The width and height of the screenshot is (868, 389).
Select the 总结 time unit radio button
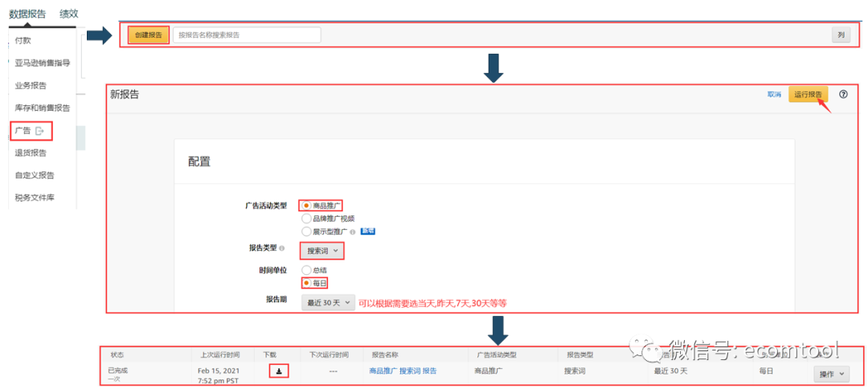[306, 270]
